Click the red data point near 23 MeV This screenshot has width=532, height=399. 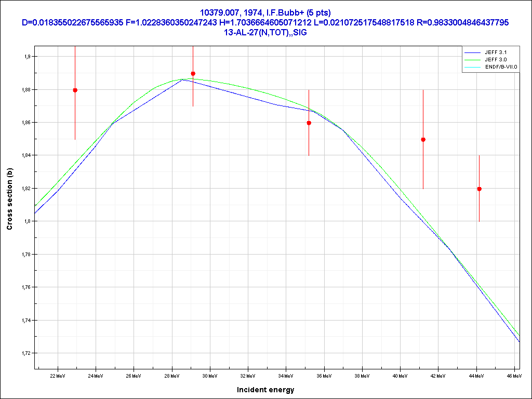(75, 90)
